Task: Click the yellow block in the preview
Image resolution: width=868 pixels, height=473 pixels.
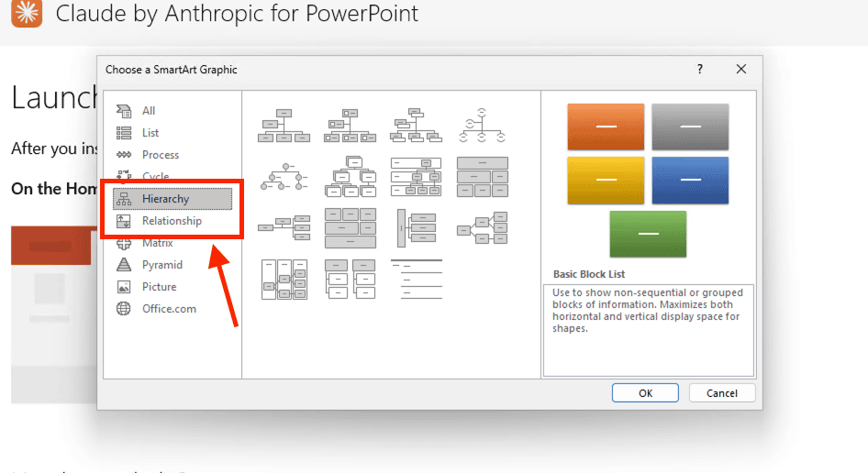Action: coord(606,181)
